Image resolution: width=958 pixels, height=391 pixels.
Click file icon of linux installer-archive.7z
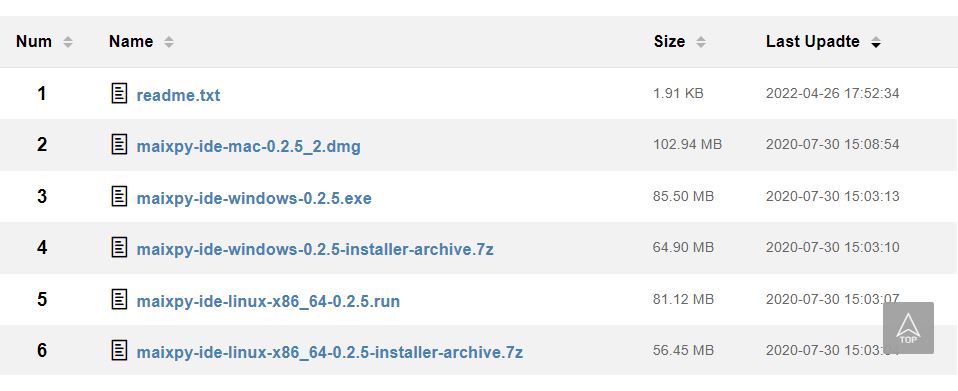119,351
